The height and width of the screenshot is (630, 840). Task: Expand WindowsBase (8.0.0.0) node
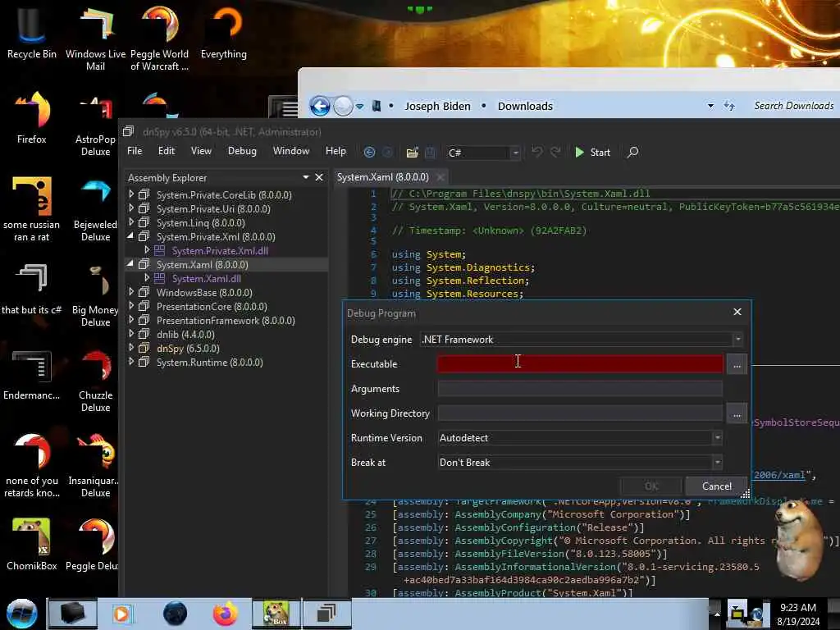tap(131, 292)
